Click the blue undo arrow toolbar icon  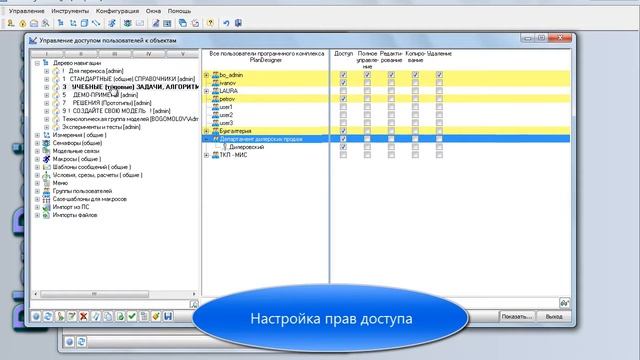[226, 23]
